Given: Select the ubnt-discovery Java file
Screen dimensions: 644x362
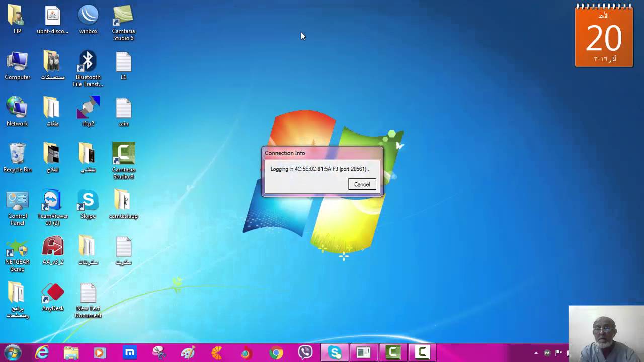Looking at the screenshot, I should (x=52, y=20).
